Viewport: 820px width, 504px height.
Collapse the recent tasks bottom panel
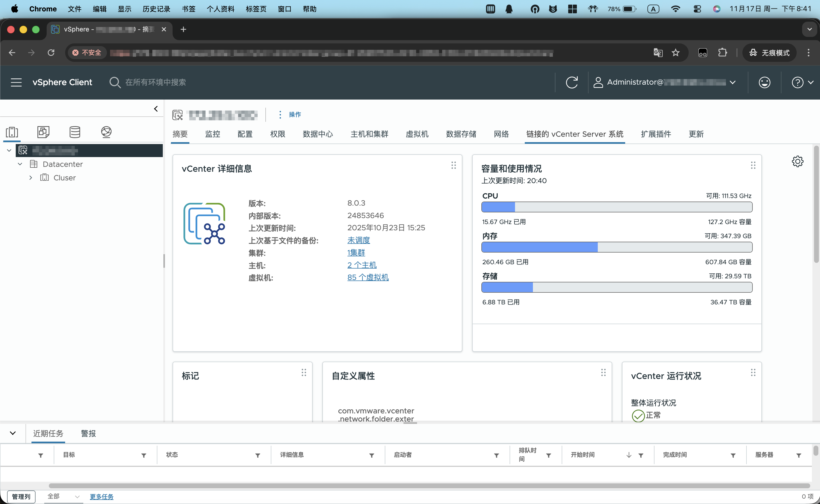tap(13, 433)
